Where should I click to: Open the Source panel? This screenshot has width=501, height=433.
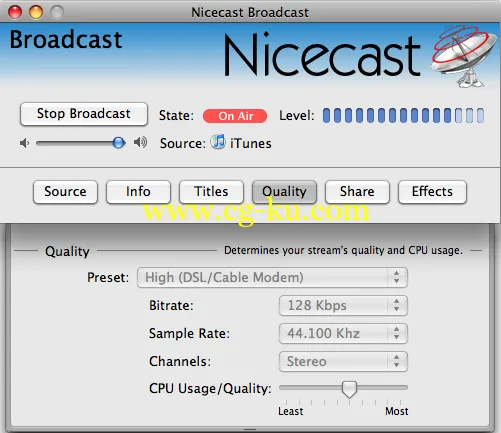pos(65,192)
